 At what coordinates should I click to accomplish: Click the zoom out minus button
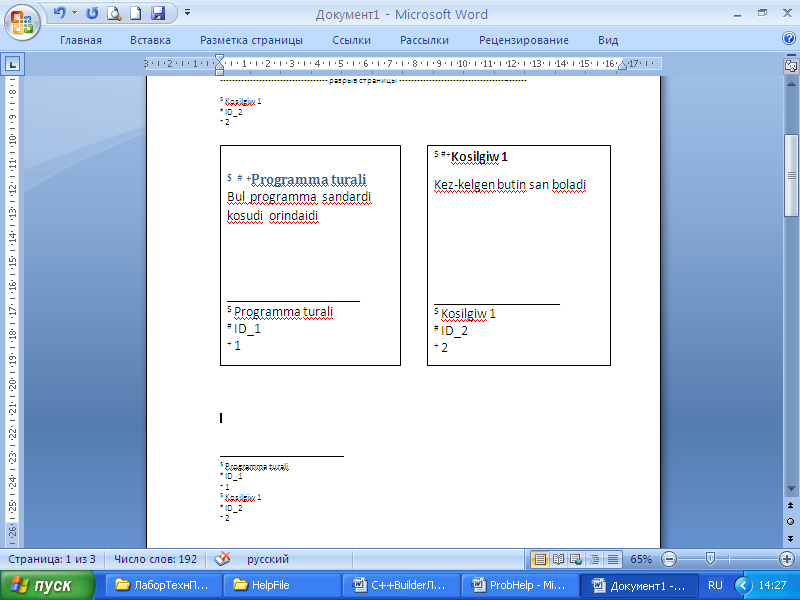(668, 560)
